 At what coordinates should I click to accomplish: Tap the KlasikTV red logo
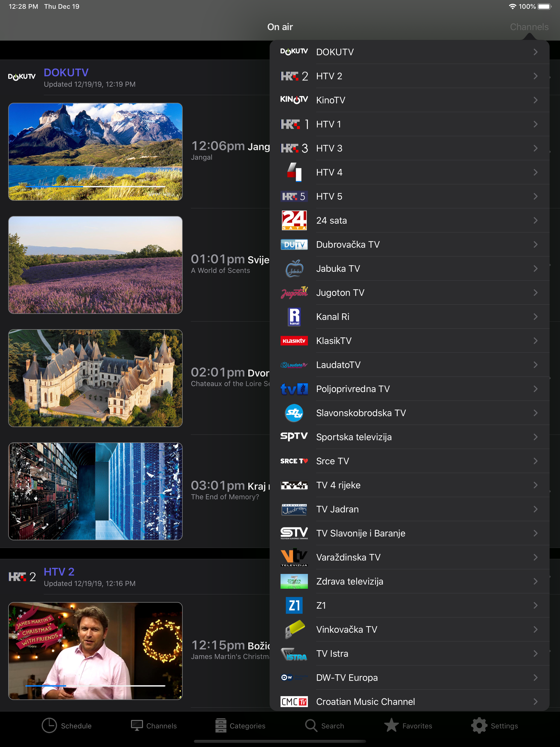click(294, 341)
